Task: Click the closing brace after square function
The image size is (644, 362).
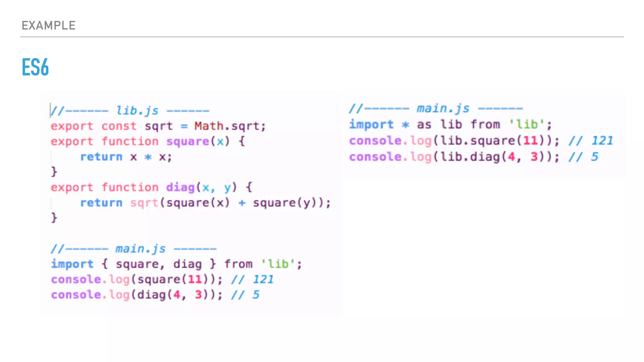Action: coord(54,172)
